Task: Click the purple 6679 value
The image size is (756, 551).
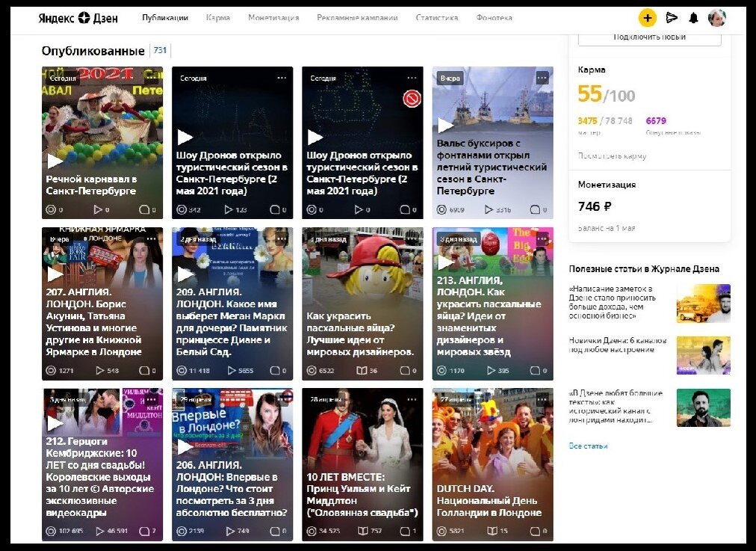Action: pos(656,120)
